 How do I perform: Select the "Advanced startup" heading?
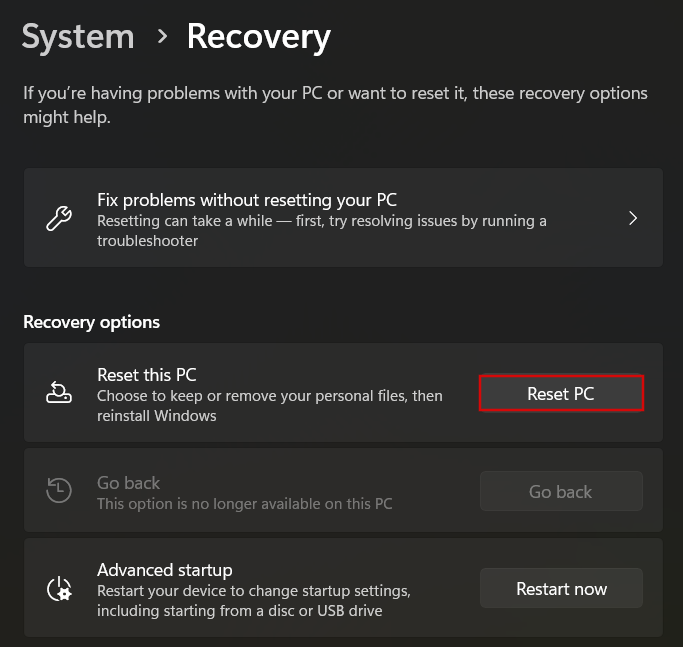tap(165, 570)
